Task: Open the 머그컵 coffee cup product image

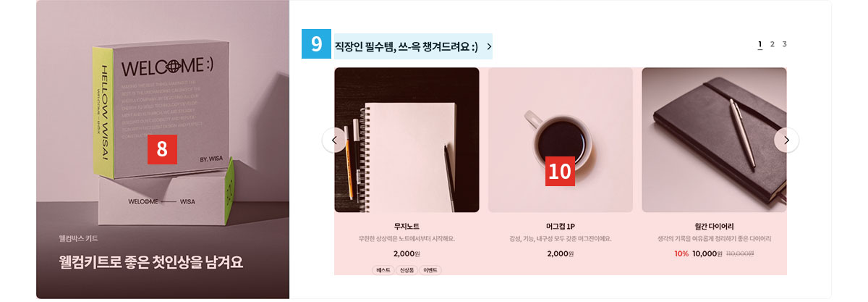Action: point(561,140)
